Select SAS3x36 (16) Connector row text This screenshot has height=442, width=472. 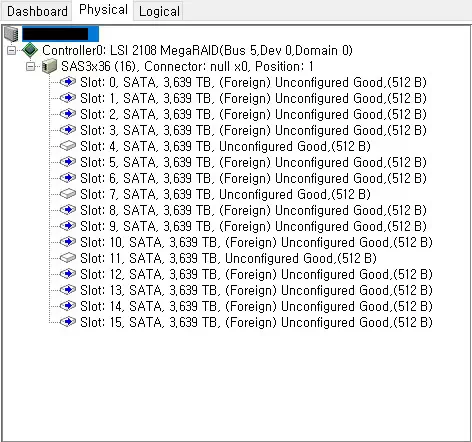point(187,66)
